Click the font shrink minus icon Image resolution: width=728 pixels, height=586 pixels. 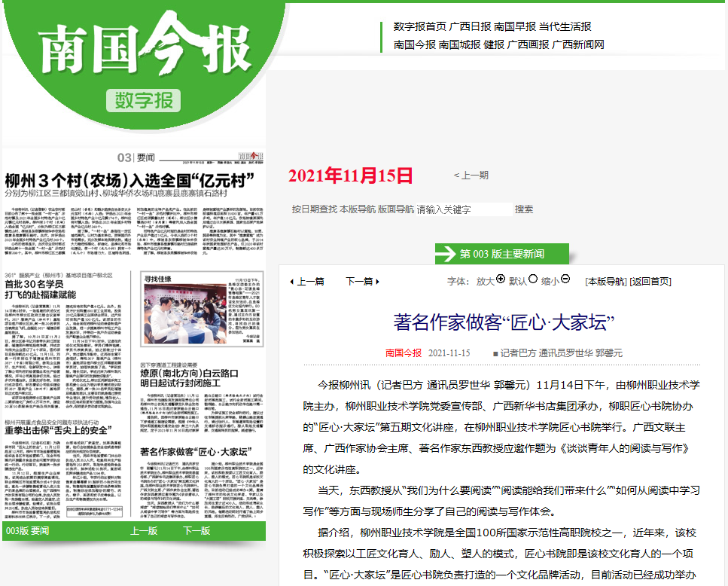(565, 279)
